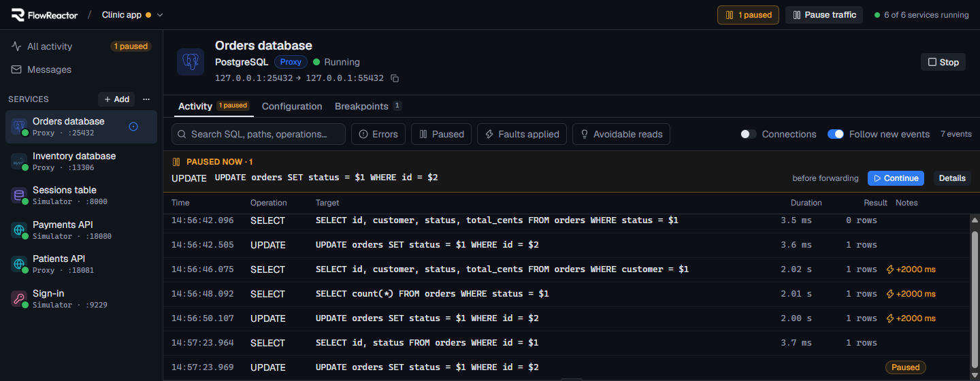
Task: Toggle the Connections switch
Action: 749,134
